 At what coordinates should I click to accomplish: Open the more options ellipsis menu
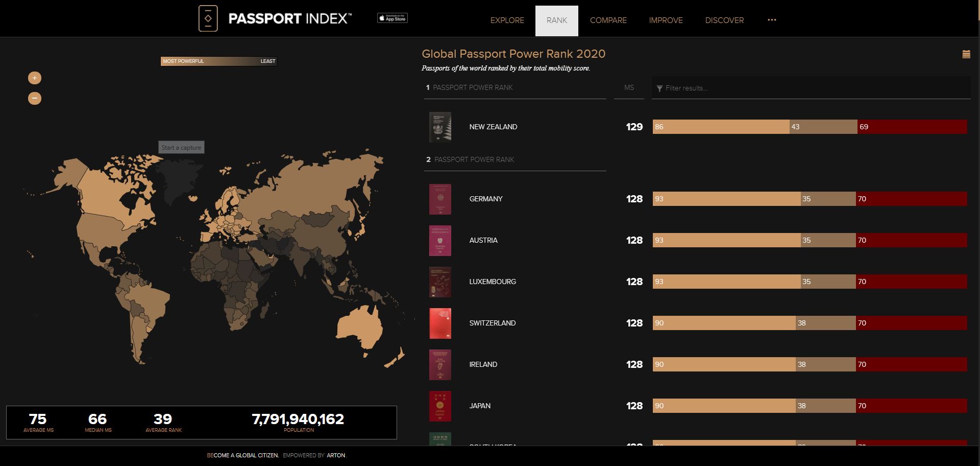coord(772,20)
